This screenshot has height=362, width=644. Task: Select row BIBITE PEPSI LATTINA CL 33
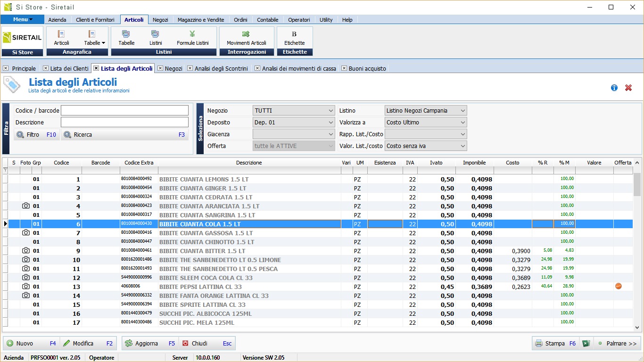click(318, 287)
